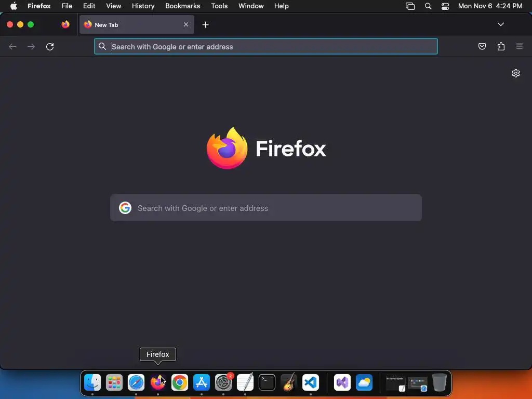The height and width of the screenshot is (399, 532).
Task: Focus the center Google search box
Action: [265, 208]
